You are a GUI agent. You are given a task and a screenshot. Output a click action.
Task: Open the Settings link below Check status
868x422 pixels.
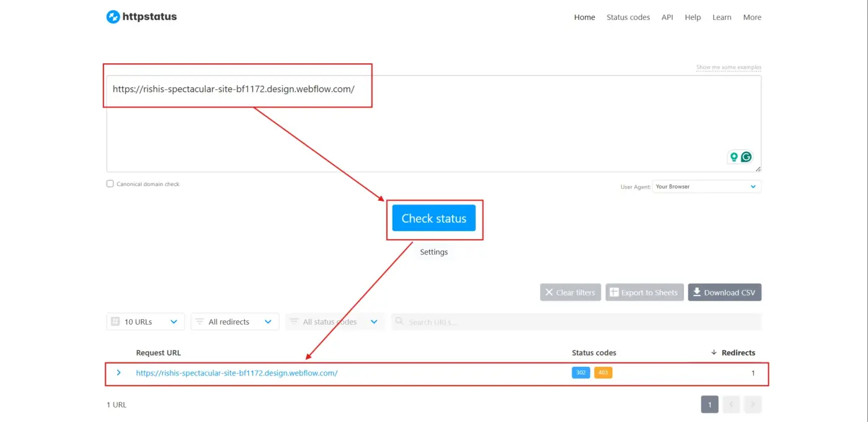coord(434,252)
